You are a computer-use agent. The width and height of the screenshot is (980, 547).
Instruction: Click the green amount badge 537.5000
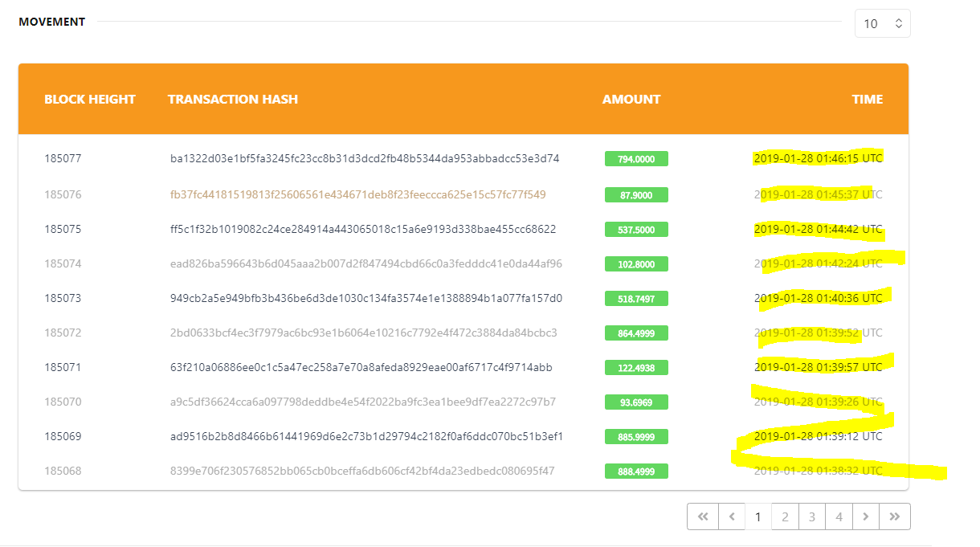[x=636, y=229]
